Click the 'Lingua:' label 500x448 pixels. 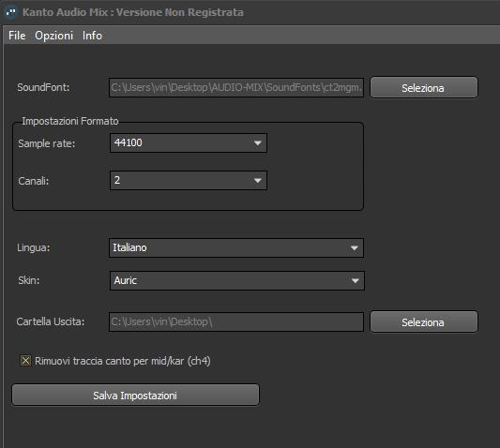pos(34,247)
